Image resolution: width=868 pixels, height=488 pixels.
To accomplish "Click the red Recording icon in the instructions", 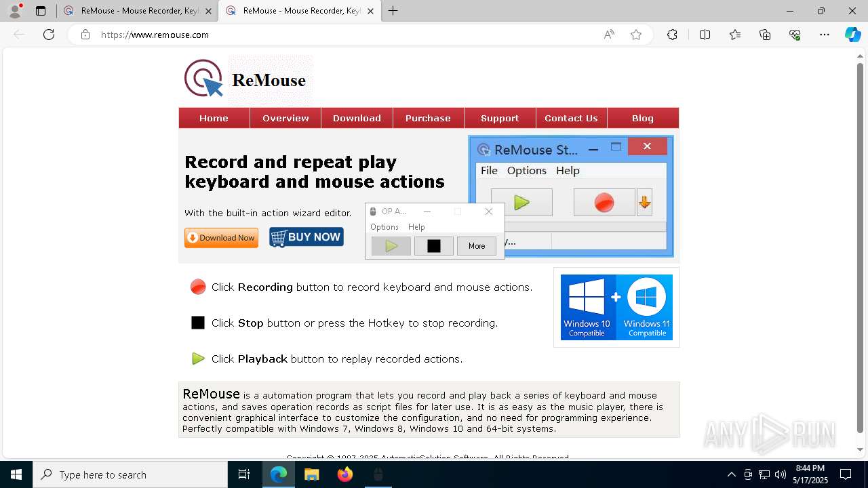I will [x=198, y=287].
